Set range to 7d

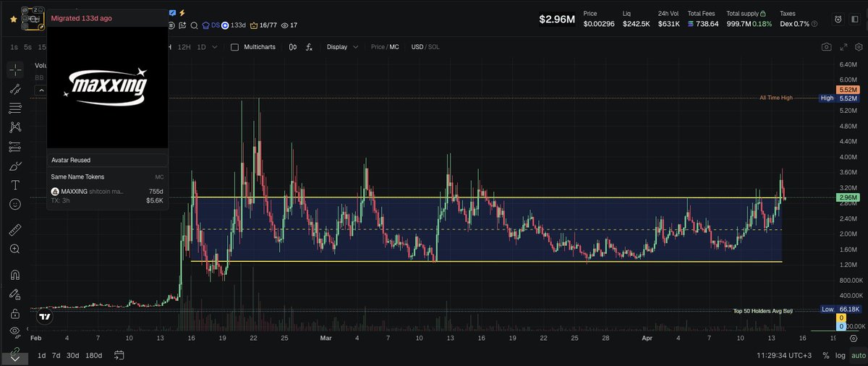(56, 355)
